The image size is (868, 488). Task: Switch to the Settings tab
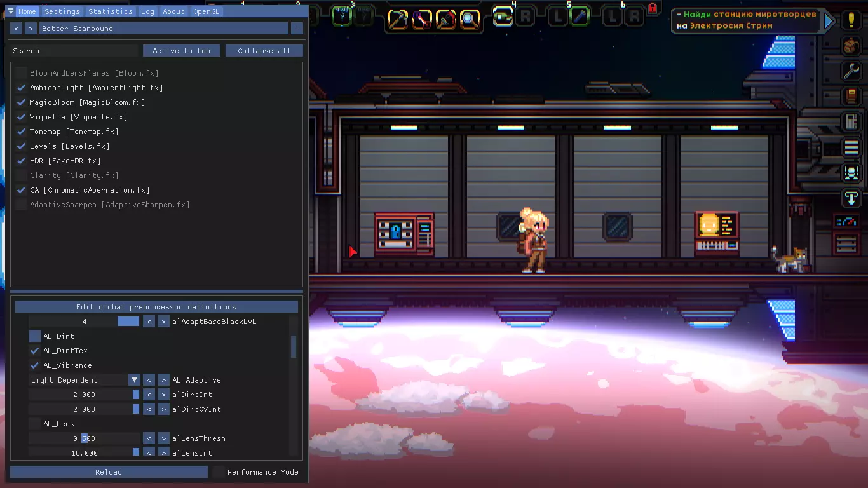(x=62, y=11)
